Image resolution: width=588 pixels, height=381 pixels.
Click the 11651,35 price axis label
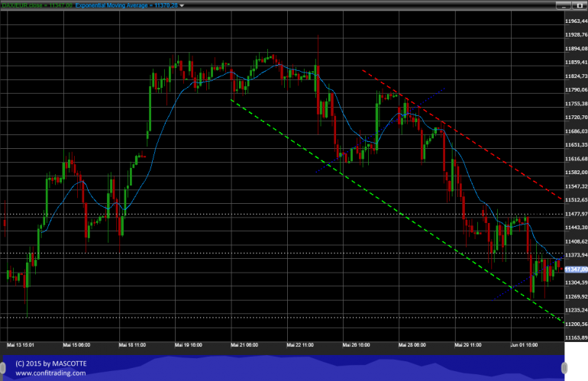[x=577, y=145]
